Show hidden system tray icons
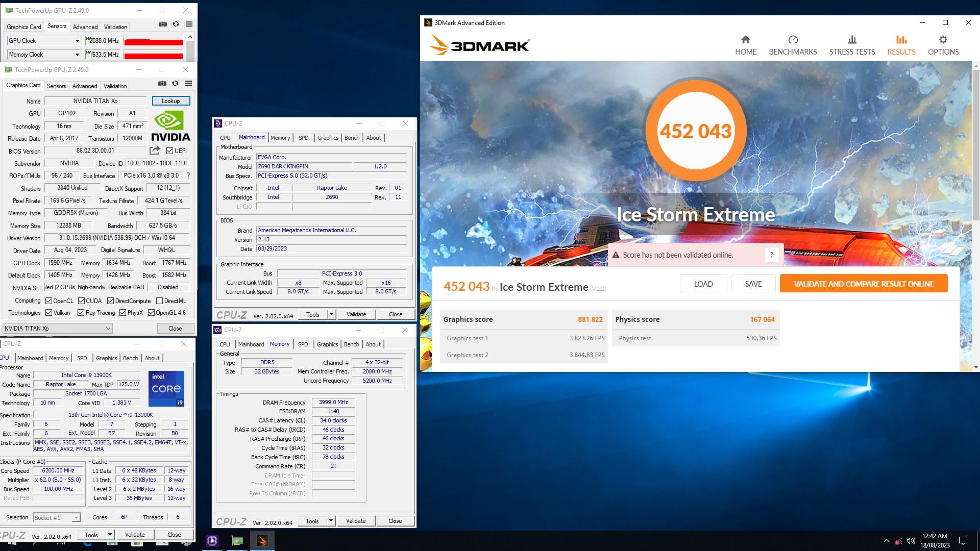This screenshot has height=551, width=980. (886, 541)
